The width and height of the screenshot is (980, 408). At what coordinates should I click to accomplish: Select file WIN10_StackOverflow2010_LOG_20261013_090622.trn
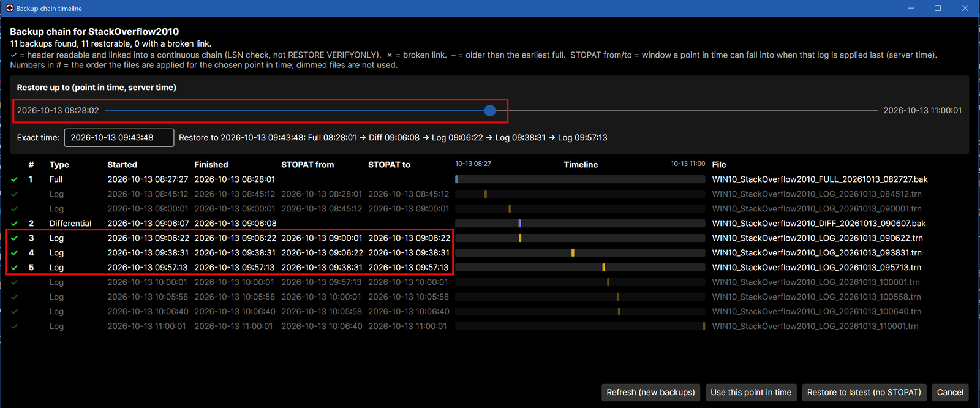click(817, 238)
